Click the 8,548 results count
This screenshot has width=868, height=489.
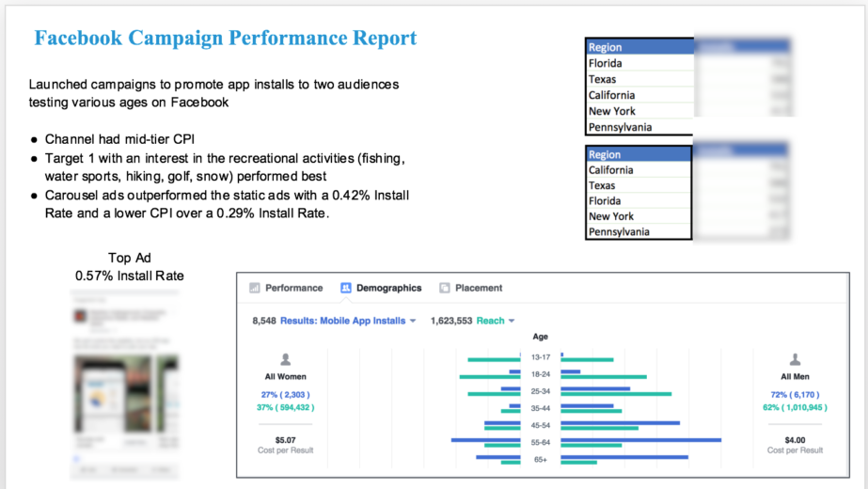264,321
